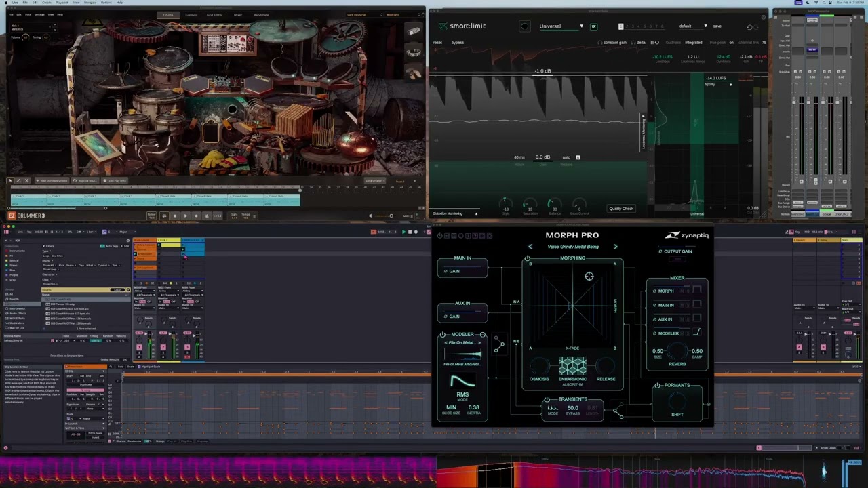868x488 pixels.
Task: Start playback in EZdrummer transport
Action: pos(186,216)
